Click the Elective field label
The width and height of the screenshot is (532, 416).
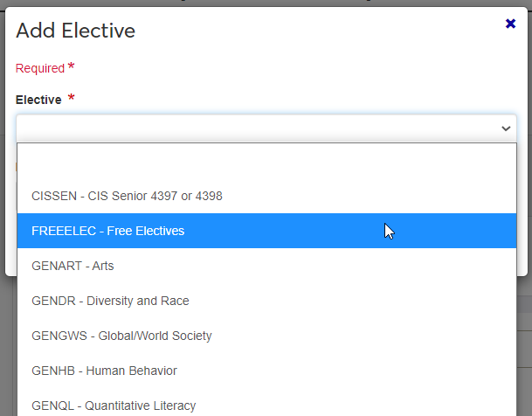tap(38, 100)
